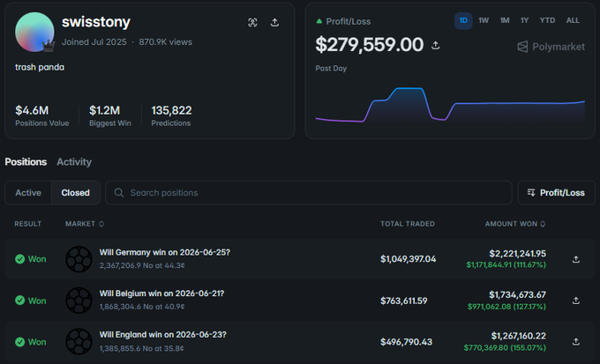600x364 pixels.
Task: Click the swisstony username heading
Action: coord(96,22)
